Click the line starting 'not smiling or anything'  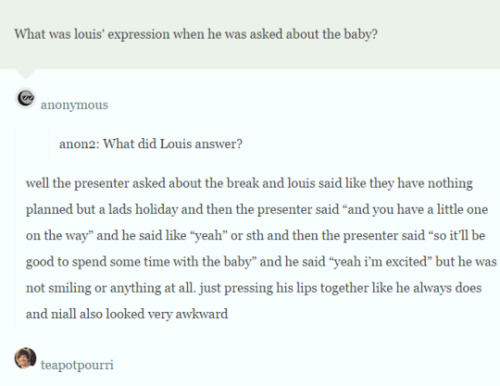coord(254,288)
